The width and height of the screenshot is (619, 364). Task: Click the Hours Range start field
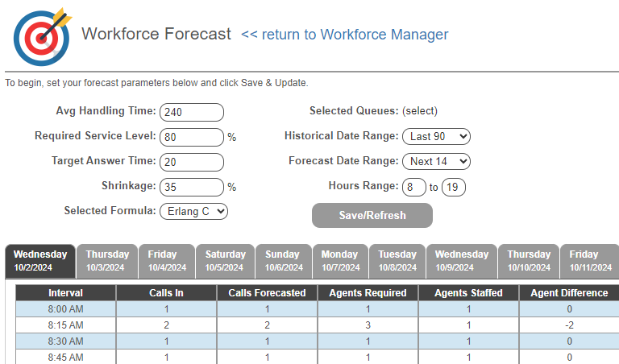414,187
